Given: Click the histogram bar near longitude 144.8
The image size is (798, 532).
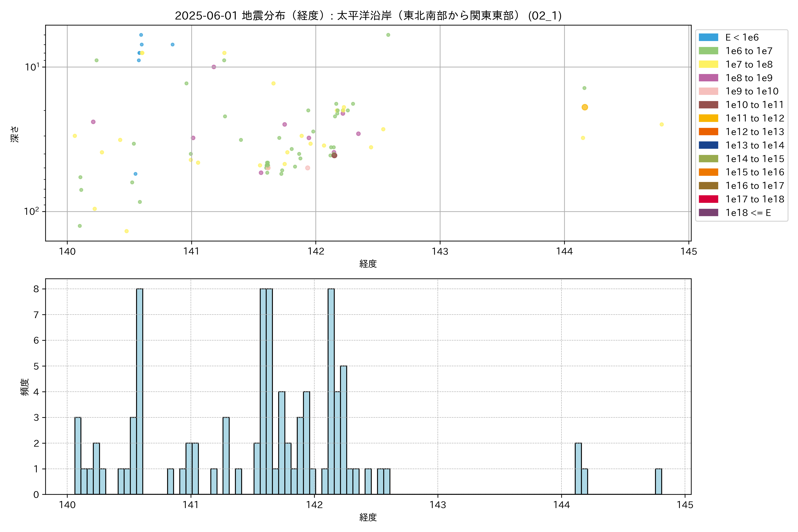Looking at the screenshot, I should (658, 481).
